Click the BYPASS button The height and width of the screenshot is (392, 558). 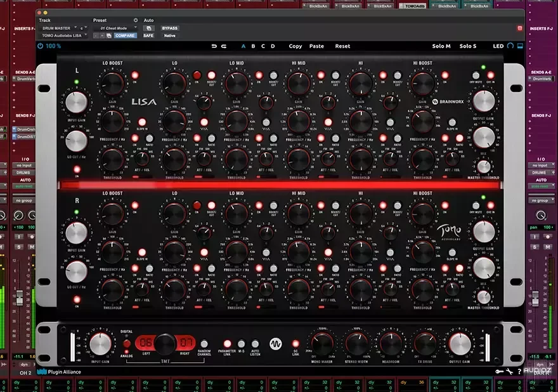tap(169, 28)
